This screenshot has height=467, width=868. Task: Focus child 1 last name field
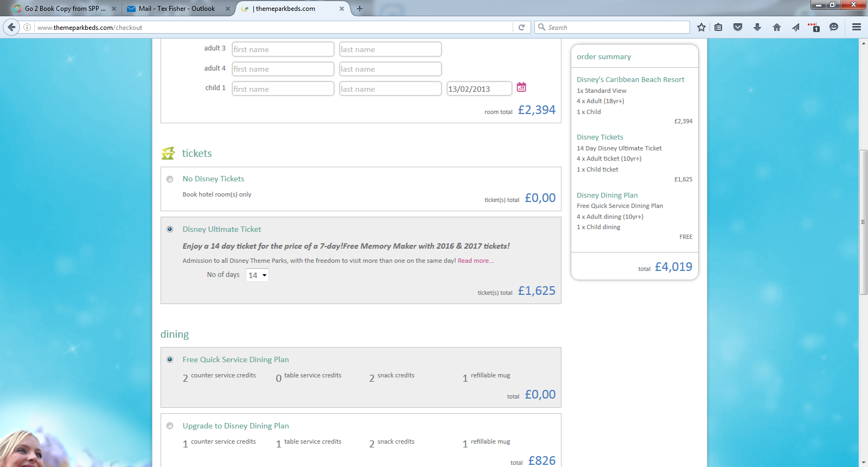(x=390, y=89)
